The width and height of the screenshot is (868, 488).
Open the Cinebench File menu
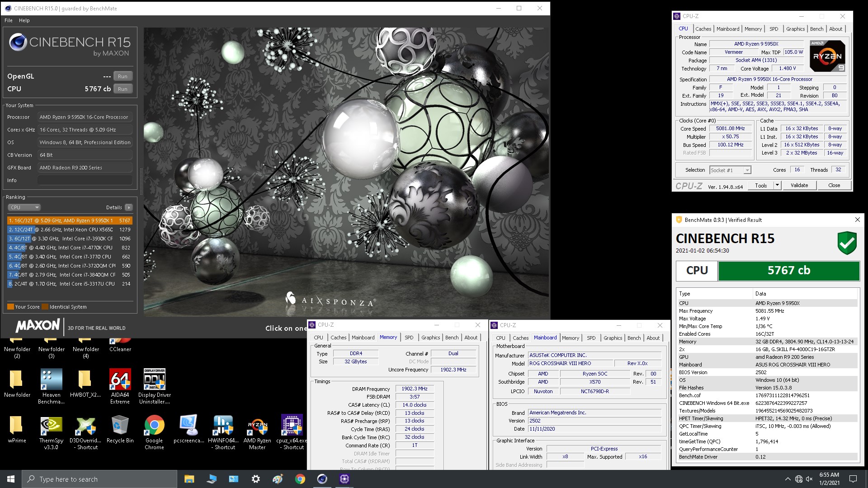[x=9, y=20]
